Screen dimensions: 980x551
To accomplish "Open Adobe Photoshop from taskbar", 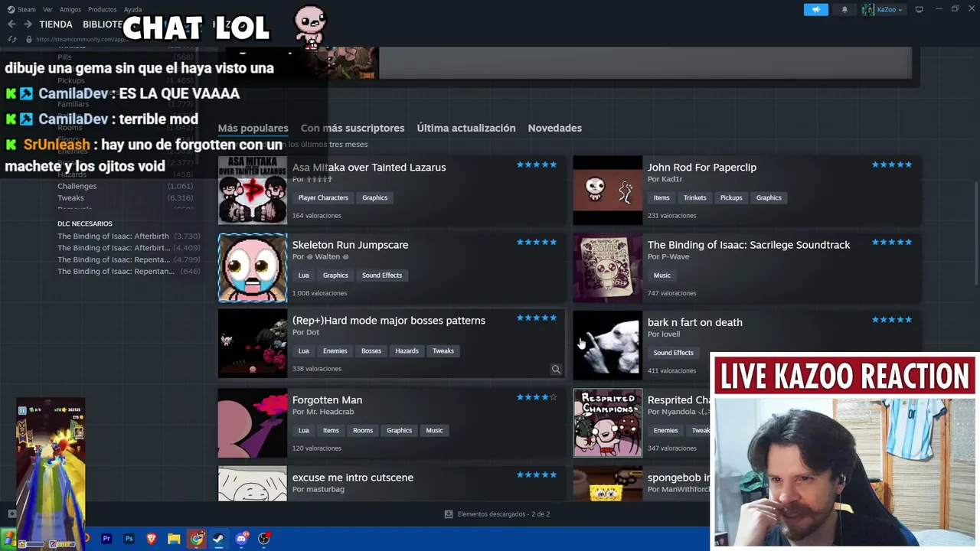I will [129, 539].
